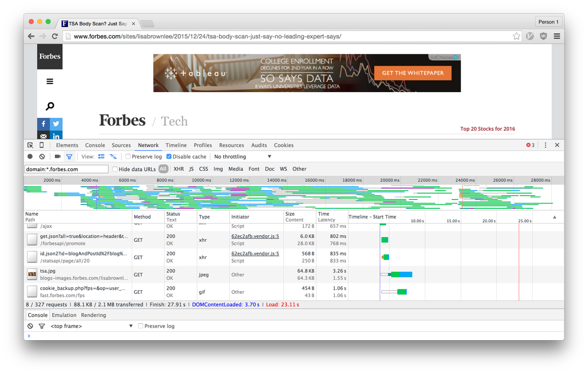The height and width of the screenshot is (374, 588).
Task: Sort by the Status column header
Action: pyautogui.click(x=180, y=217)
